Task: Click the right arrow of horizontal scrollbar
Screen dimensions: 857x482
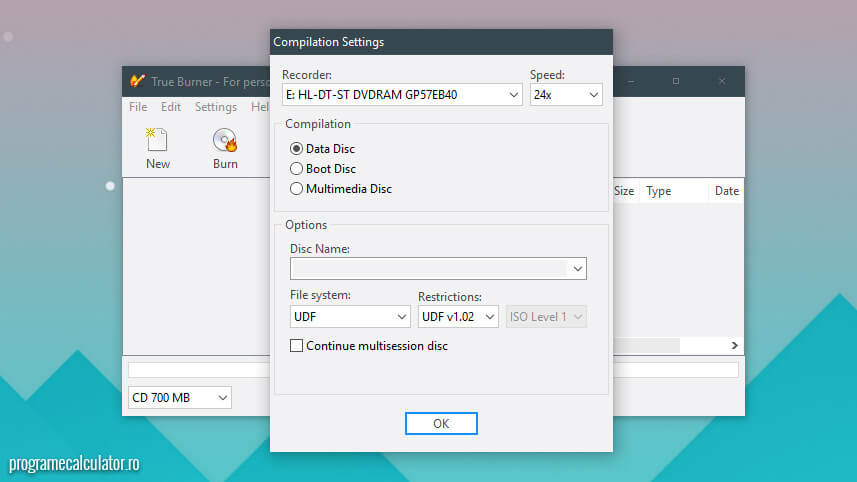Action: coord(734,345)
